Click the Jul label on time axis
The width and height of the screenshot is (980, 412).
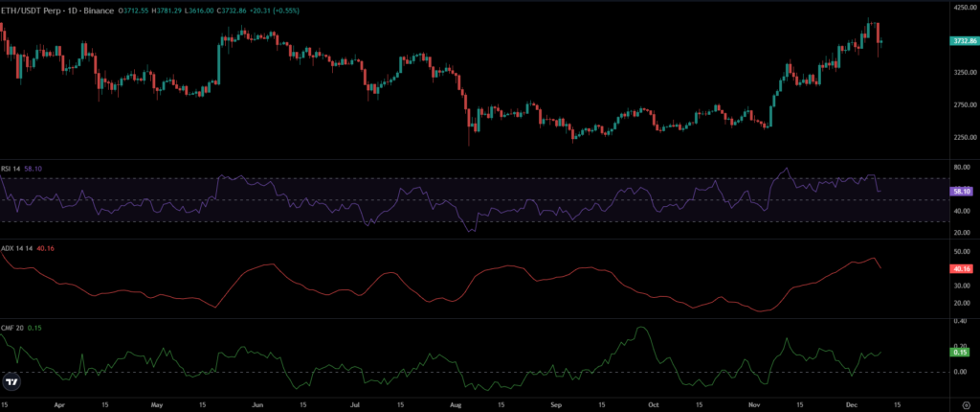point(353,405)
